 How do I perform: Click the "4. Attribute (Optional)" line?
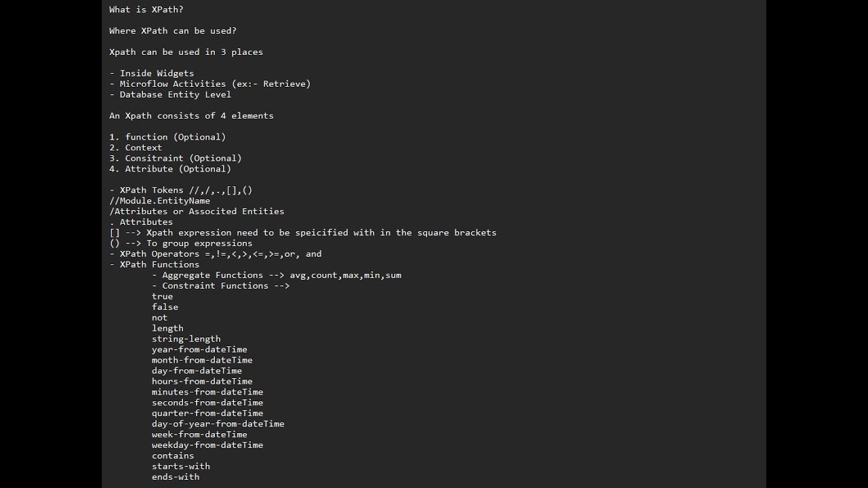[170, 169]
